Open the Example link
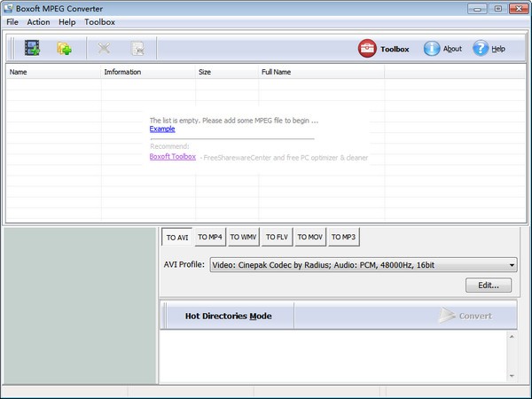Screen dimensions: 532x399 [x=162, y=129]
